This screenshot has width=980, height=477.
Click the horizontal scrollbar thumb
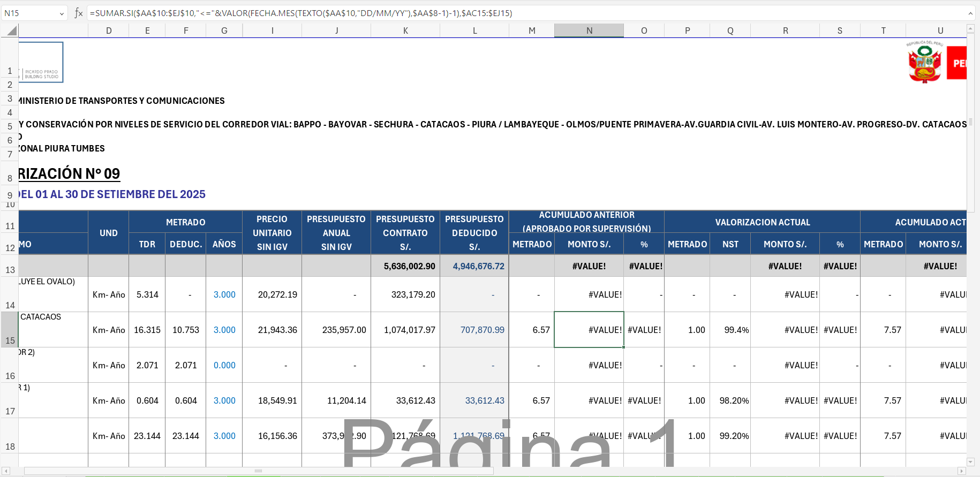[x=258, y=471]
